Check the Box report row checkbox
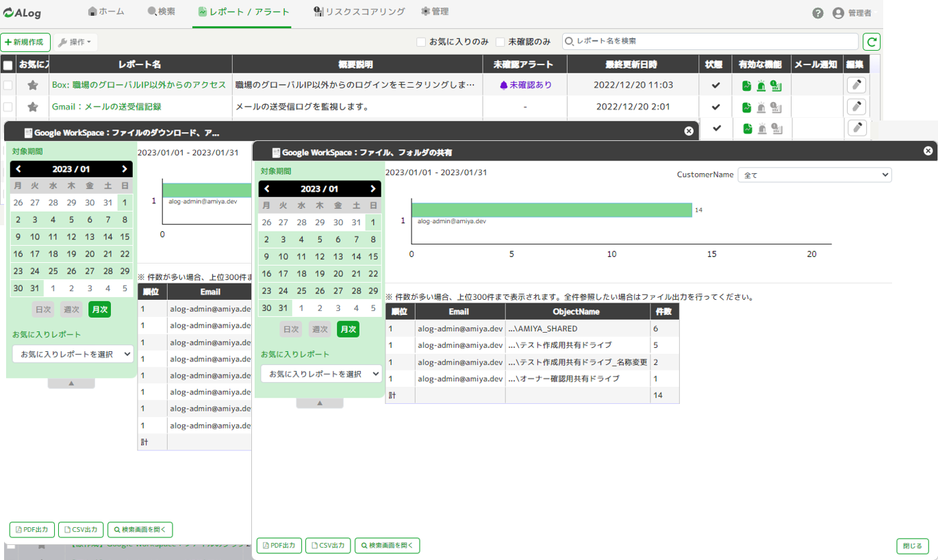 click(8, 86)
